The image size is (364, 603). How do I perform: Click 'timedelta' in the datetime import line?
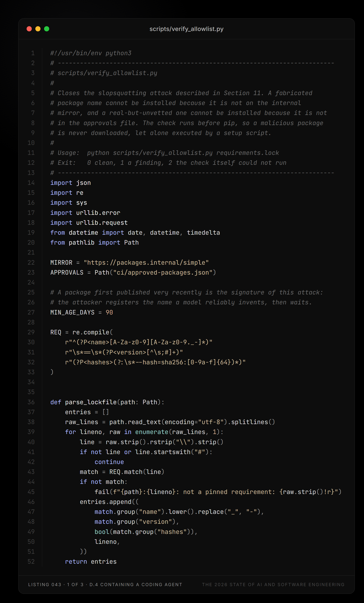coord(203,233)
